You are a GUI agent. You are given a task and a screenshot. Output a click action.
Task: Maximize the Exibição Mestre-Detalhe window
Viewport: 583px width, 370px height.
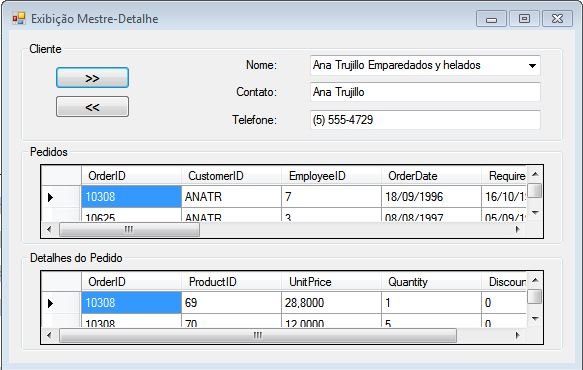(524, 19)
